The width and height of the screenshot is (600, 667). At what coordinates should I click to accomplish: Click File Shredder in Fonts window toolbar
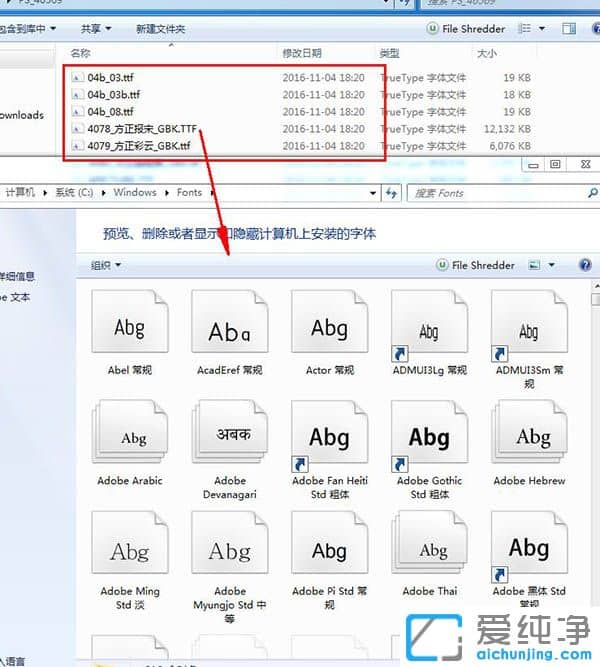coord(476,265)
